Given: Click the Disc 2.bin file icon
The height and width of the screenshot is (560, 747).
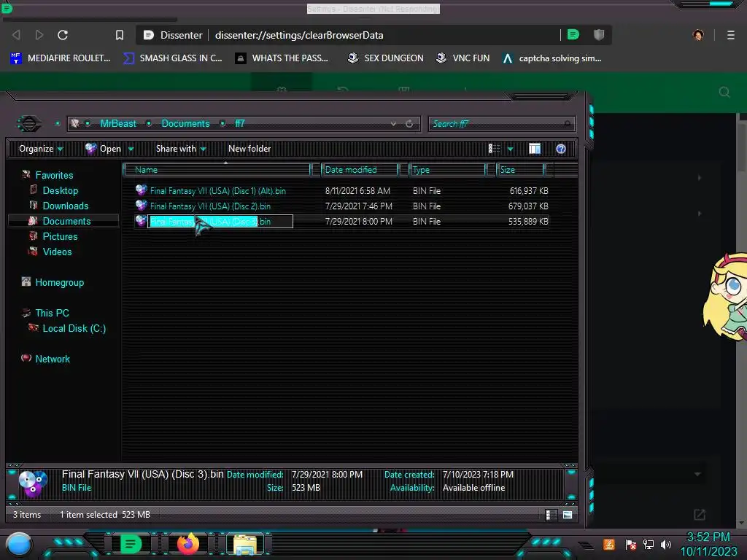Looking at the screenshot, I should [141, 205].
